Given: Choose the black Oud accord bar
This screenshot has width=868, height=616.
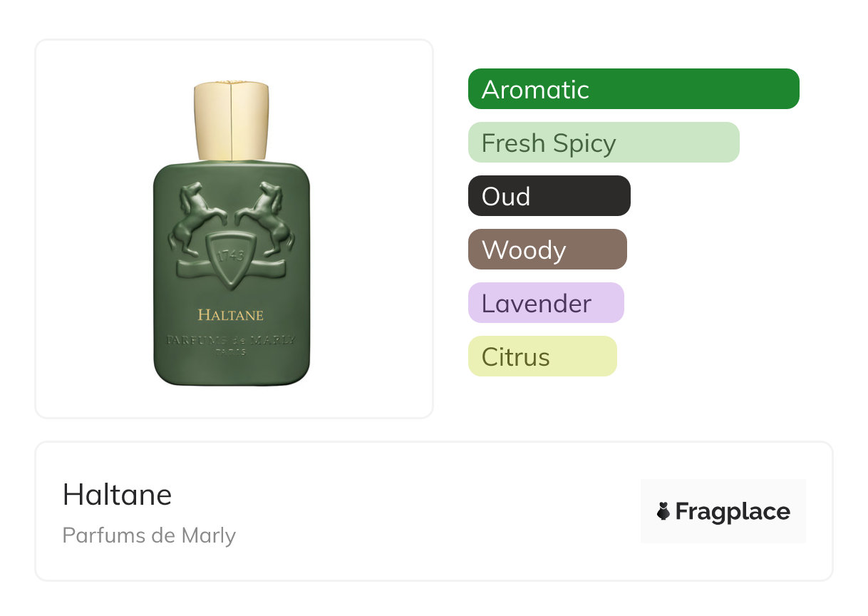Looking at the screenshot, I should pyautogui.click(x=549, y=196).
